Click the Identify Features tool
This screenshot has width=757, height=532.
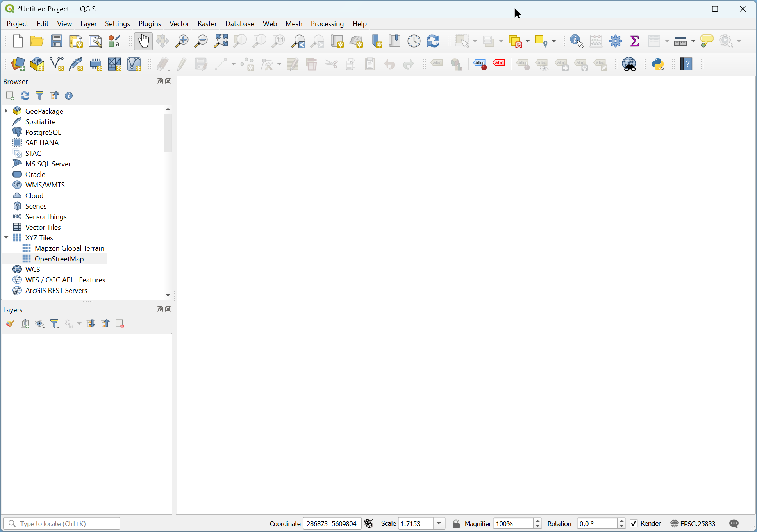pos(577,41)
